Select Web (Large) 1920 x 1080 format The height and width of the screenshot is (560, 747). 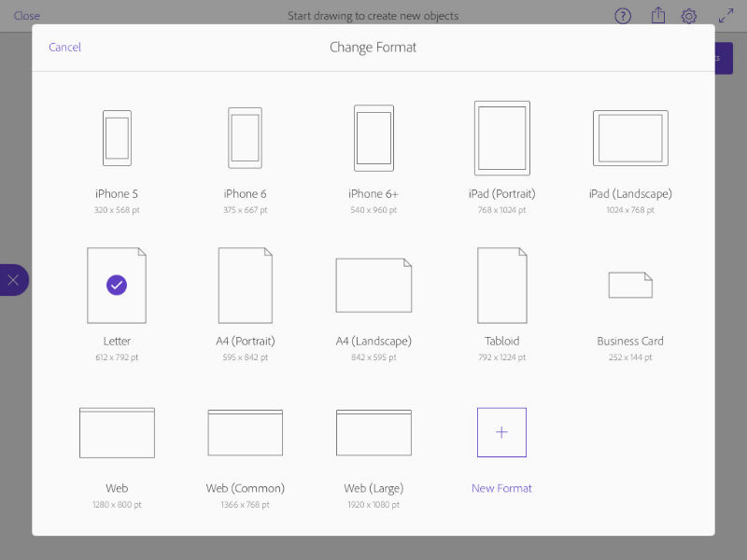point(373,433)
